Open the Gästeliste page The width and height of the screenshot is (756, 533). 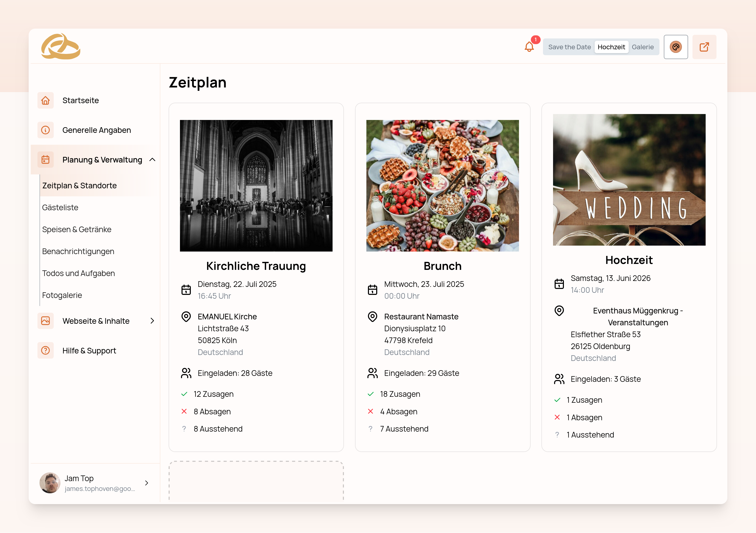pyautogui.click(x=60, y=207)
